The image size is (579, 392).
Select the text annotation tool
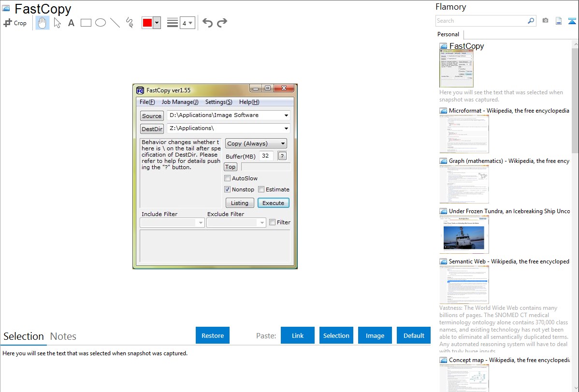[71, 23]
